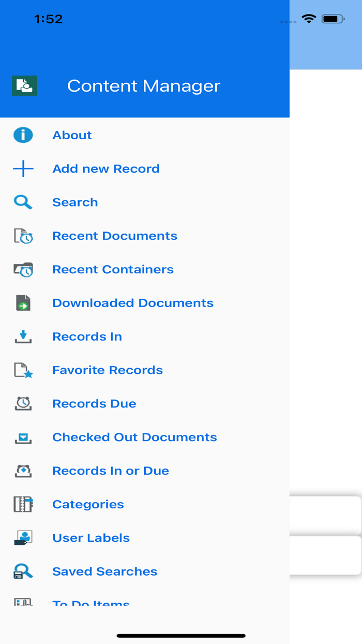Dismiss the drawer by tapping the dimmed area
The image size is (362, 644).
(326, 311)
